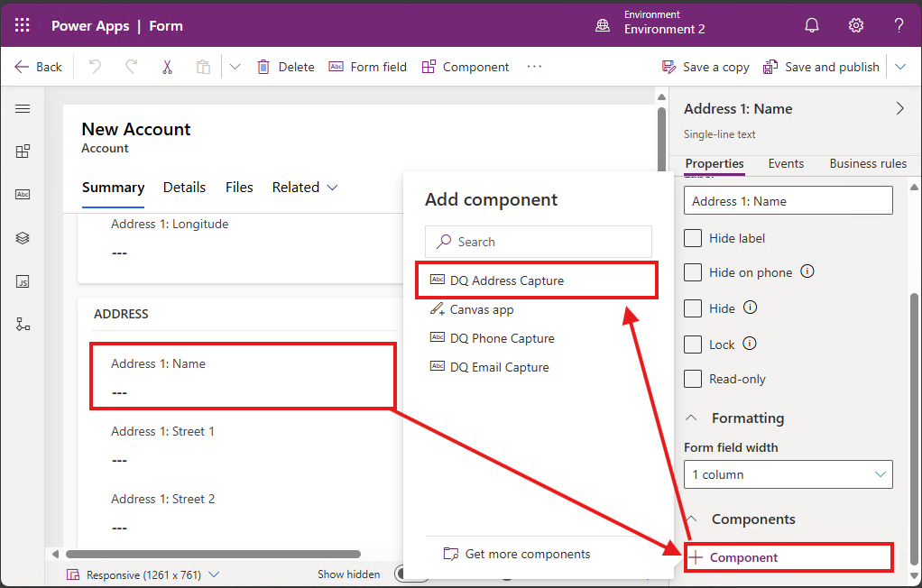Show info for Hide on phone
922x588 pixels.
[x=807, y=271]
